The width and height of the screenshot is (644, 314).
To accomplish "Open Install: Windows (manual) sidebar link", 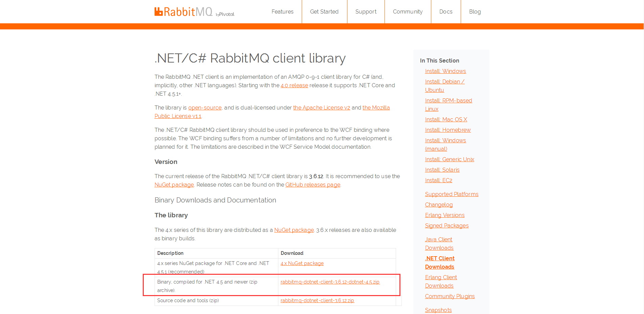I will (445, 145).
